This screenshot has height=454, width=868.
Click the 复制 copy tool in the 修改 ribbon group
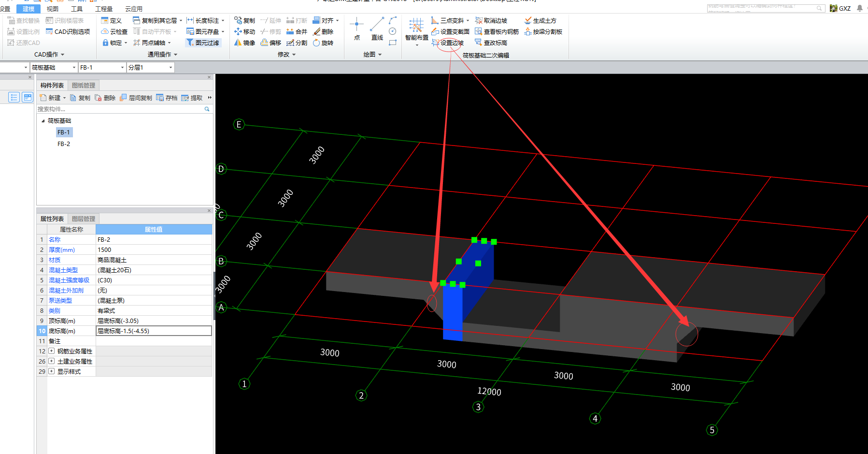[x=244, y=20]
